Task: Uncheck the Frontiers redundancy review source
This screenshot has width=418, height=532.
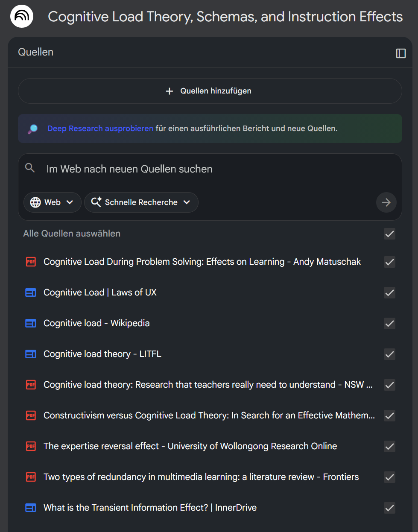Action: (x=389, y=477)
